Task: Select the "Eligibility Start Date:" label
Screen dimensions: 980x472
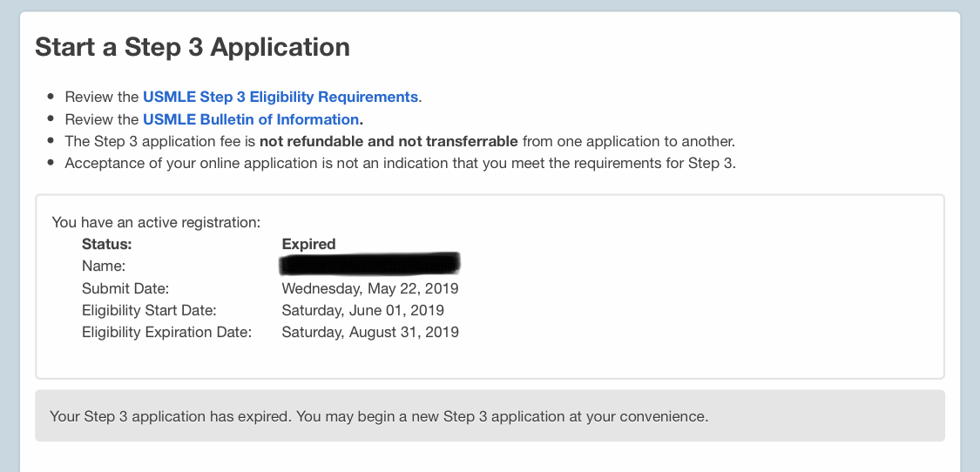Action: [x=149, y=310]
